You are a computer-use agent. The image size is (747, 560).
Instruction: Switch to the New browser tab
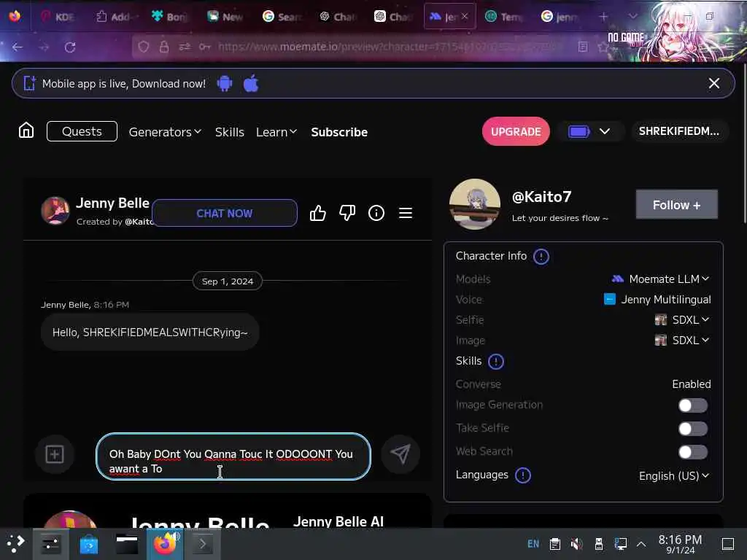point(225,17)
